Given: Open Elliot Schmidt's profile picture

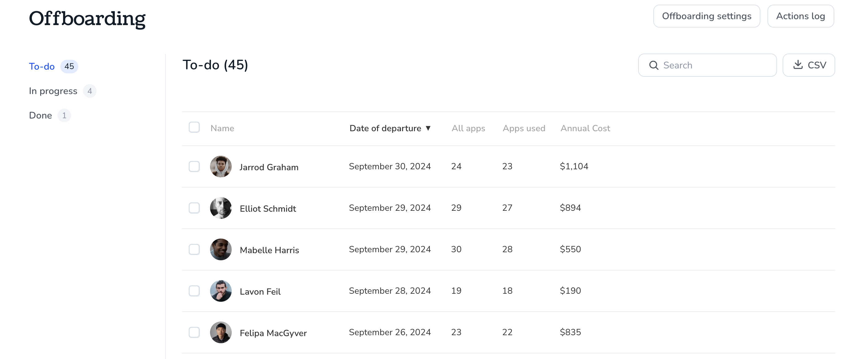Looking at the screenshot, I should [221, 208].
